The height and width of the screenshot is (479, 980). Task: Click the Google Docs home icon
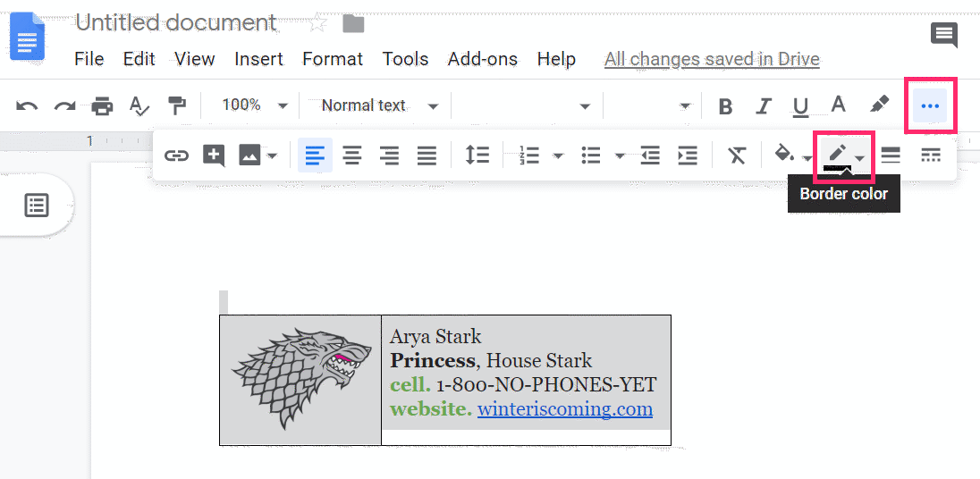click(28, 37)
